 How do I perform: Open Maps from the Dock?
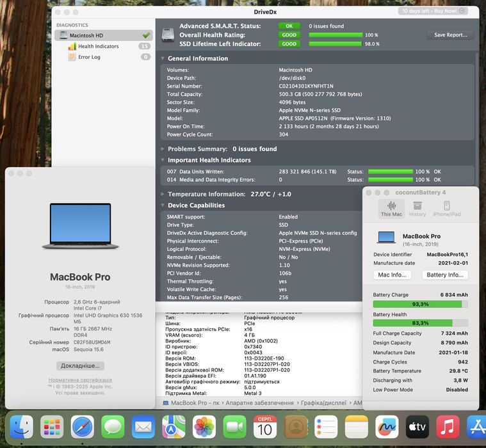[x=174, y=427]
